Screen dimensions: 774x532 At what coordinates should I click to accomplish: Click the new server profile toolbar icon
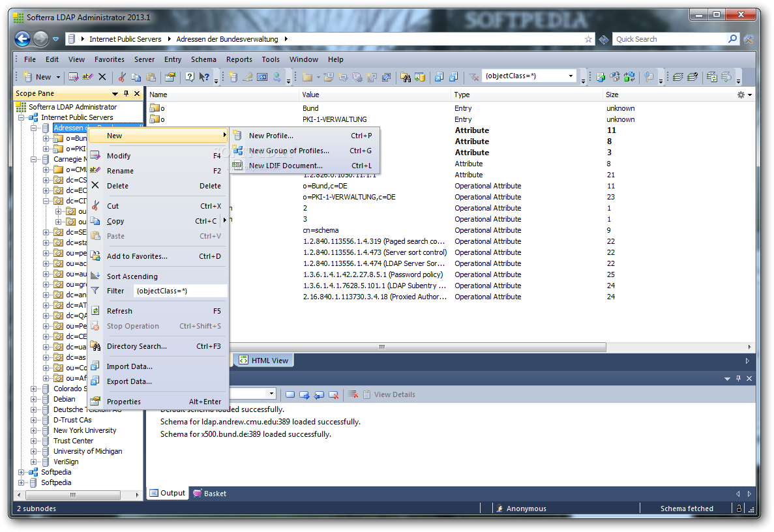tap(233, 77)
